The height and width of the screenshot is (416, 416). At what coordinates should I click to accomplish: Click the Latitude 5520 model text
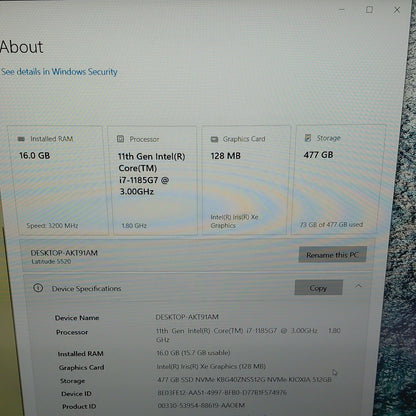[x=51, y=261]
